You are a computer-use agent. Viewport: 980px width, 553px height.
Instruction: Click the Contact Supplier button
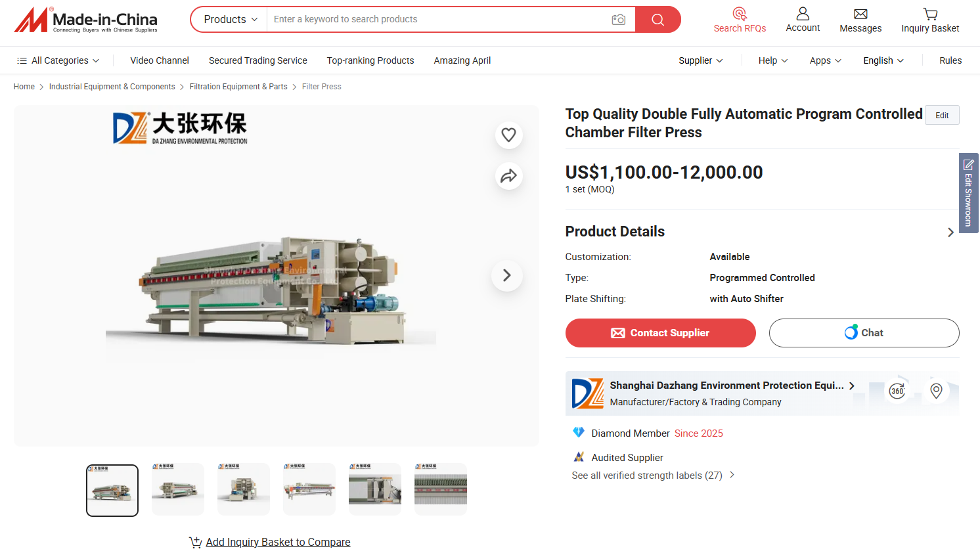pyautogui.click(x=660, y=333)
